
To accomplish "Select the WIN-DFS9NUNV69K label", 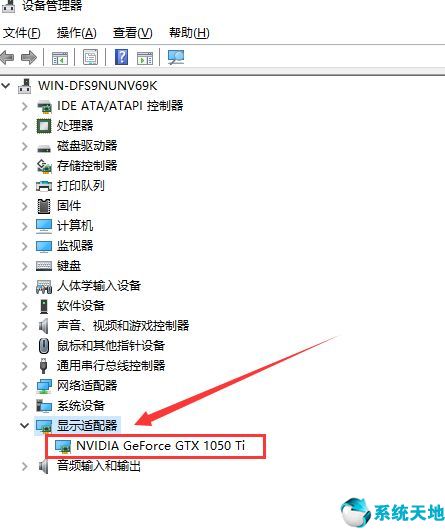I will [98, 86].
